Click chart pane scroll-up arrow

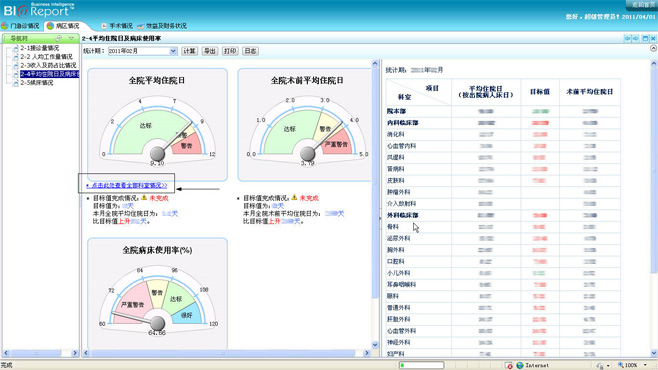pos(375,63)
